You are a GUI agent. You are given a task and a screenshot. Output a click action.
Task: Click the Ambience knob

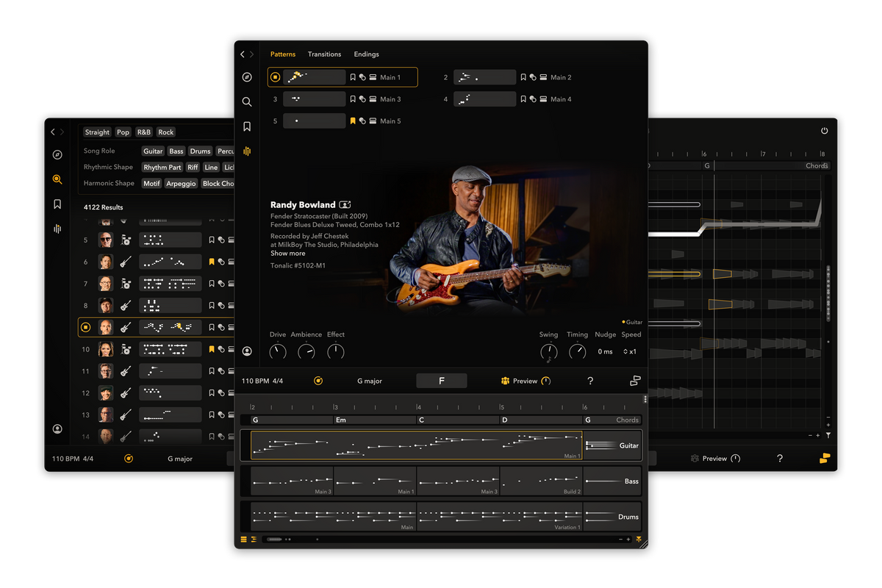306,352
